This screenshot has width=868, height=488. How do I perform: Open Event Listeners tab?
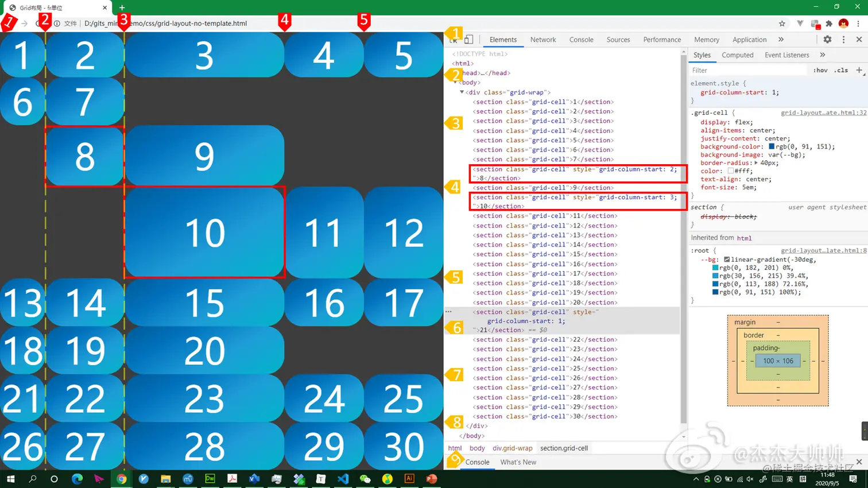(786, 55)
